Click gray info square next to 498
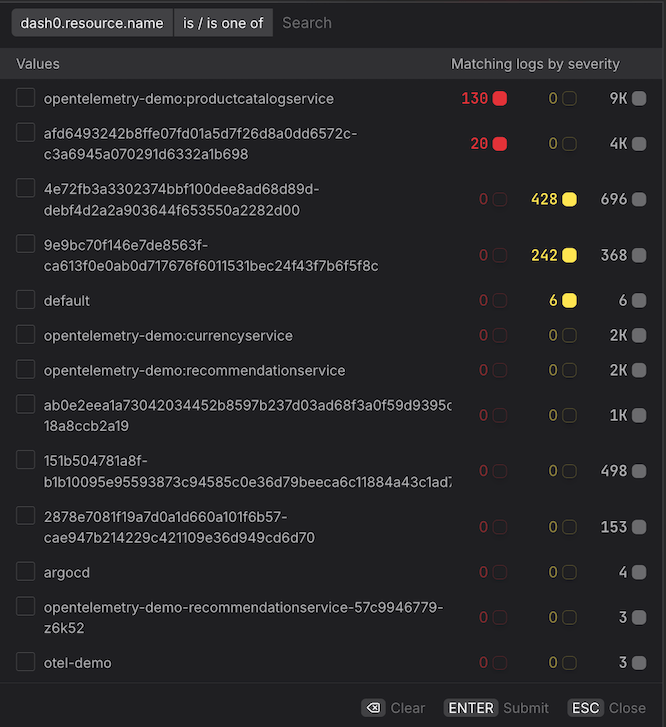Image resolution: width=666 pixels, height=727 pixels. [x=639, y=471]
